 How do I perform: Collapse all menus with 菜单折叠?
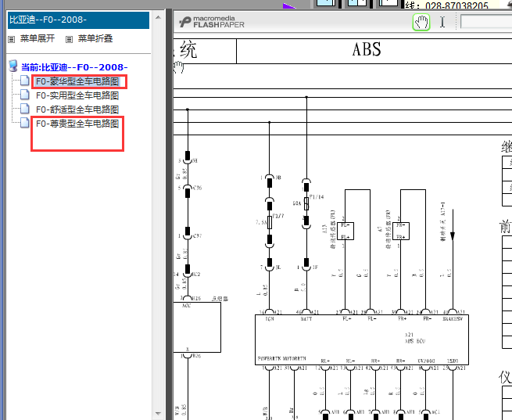click(95, 38)
